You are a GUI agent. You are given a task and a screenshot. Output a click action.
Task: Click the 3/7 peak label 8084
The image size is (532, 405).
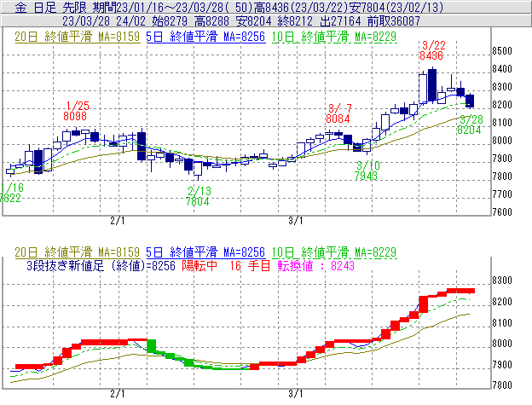click(338, 118)
